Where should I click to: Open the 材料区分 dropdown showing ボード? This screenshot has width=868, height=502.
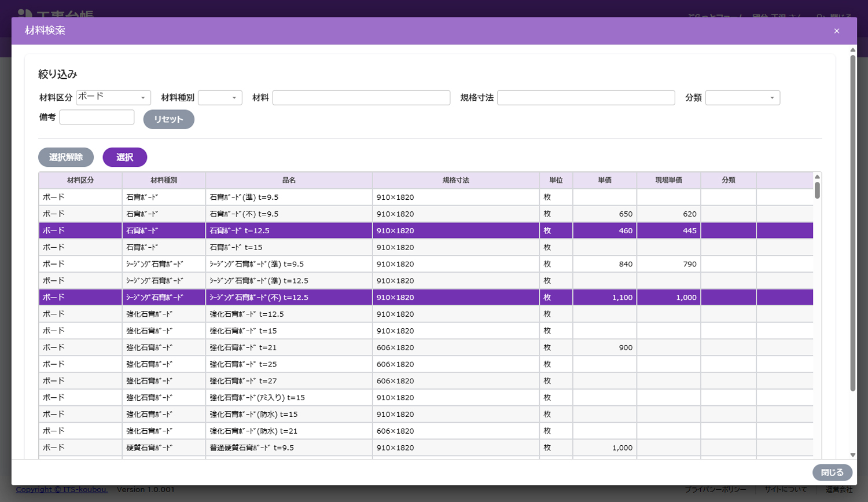click(113, 97)
